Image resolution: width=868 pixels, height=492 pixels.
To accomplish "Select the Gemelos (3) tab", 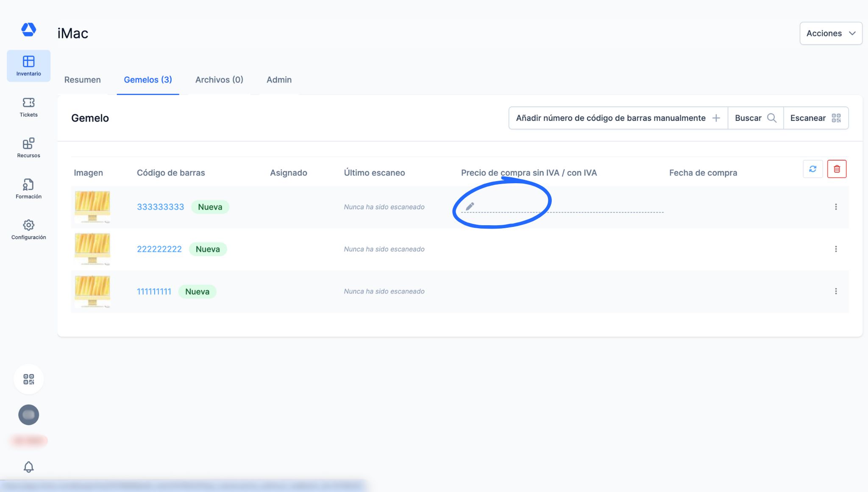I will (x=148, y=80).
